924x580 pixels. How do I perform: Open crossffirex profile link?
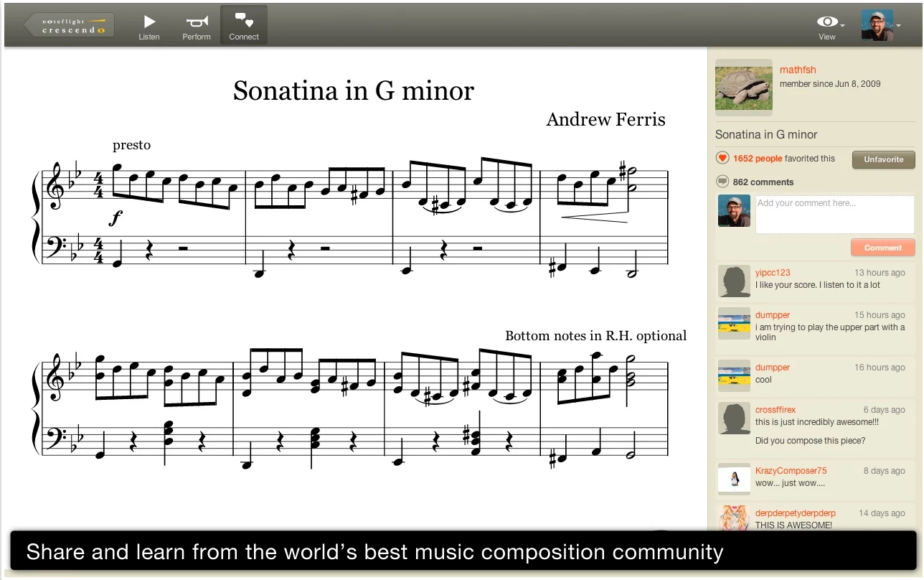pos(775,410)
